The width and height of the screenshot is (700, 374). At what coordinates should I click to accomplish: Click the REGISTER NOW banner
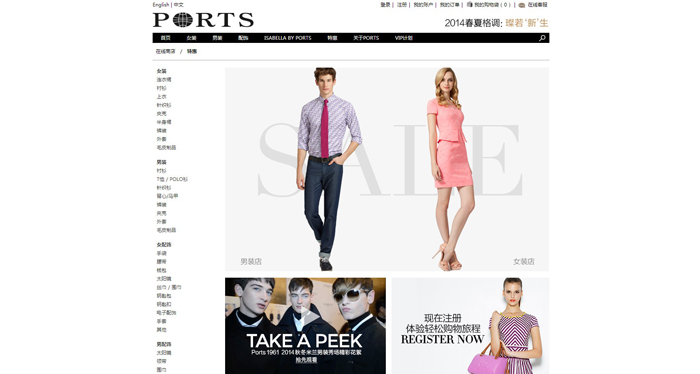(471, 326)
